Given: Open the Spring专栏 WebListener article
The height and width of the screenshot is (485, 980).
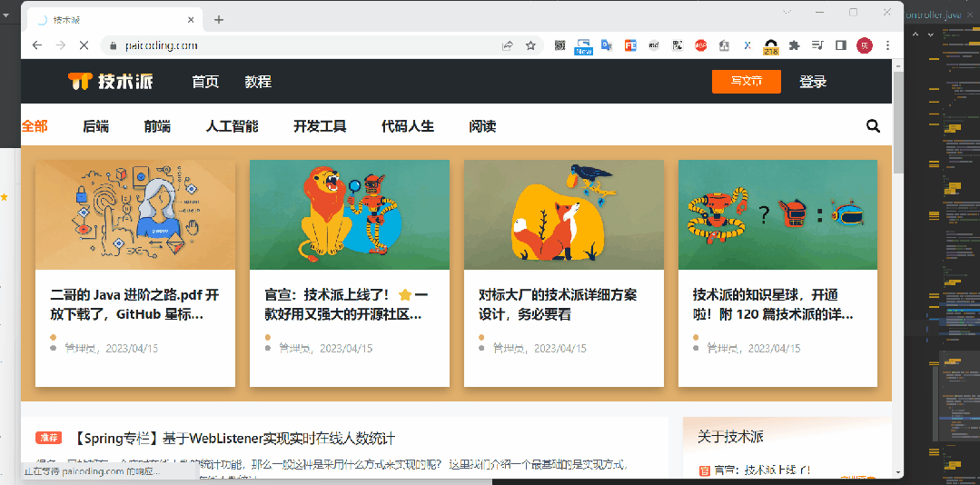Looking at the screenshot, I should tap(233, 438).
